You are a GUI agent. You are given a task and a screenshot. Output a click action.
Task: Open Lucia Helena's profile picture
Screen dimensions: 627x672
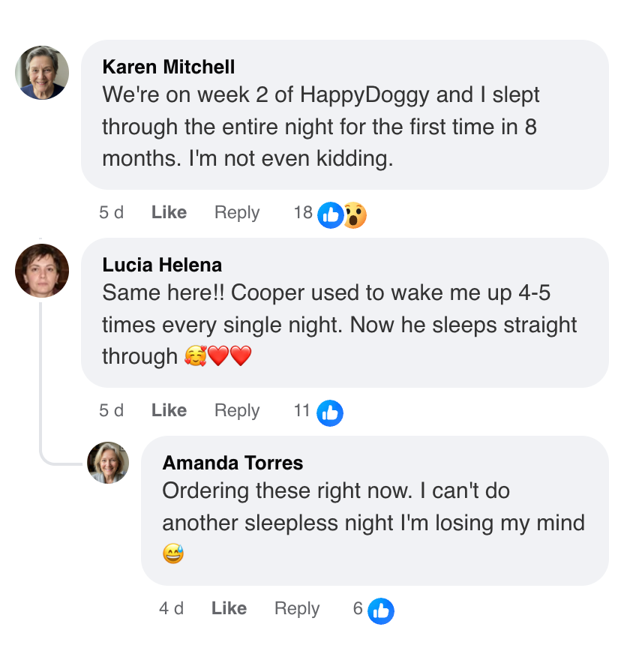click(42, 271)
